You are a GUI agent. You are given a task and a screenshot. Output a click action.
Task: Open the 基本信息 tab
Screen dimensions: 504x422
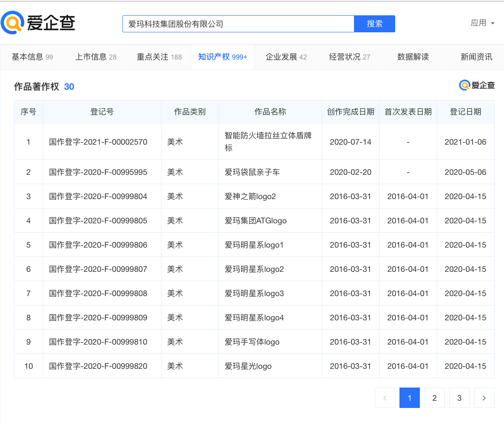click(32, 57)
